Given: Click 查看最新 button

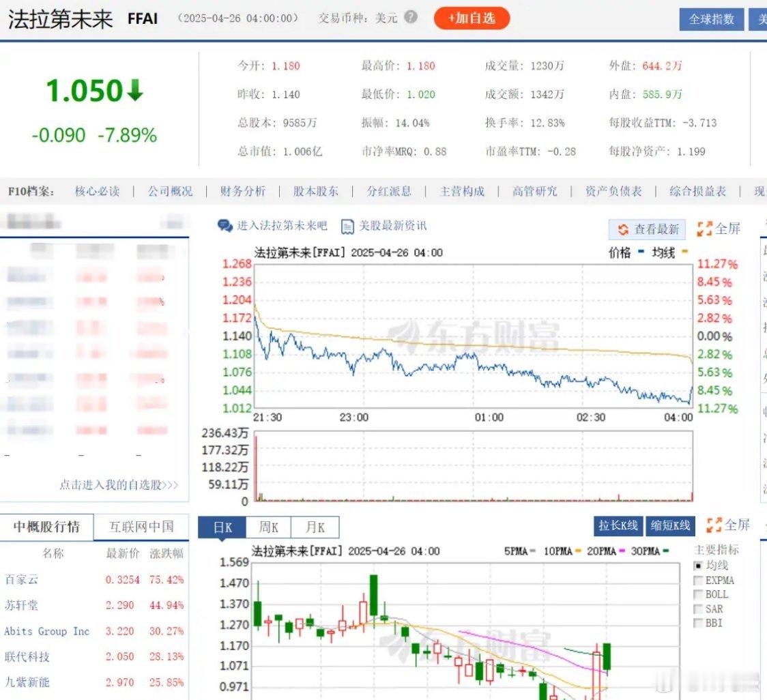Looking at the screenshot, I should coord(647,229).
